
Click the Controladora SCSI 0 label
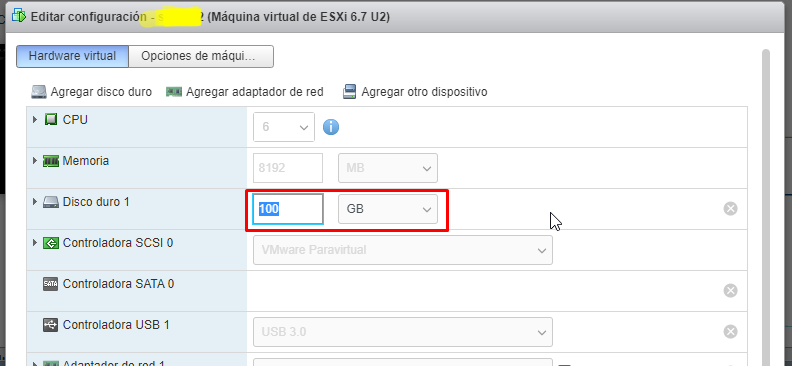point(118,243)
